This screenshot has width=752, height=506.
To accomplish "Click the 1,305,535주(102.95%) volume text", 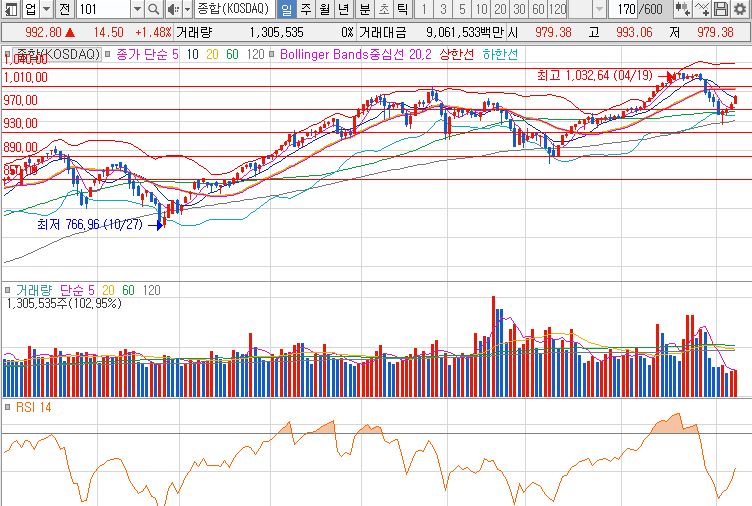I will pyautogui.click(x=64, y=303).
